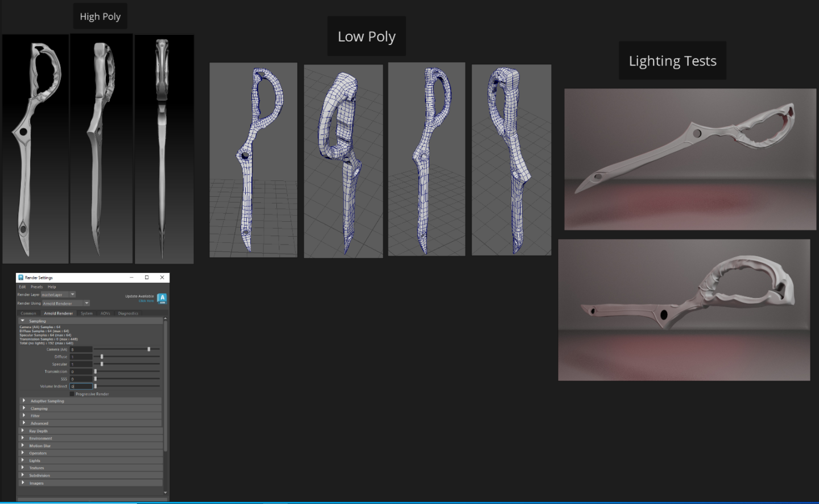Expand the Filter section
819x504 pixels.
coord(91,416)
